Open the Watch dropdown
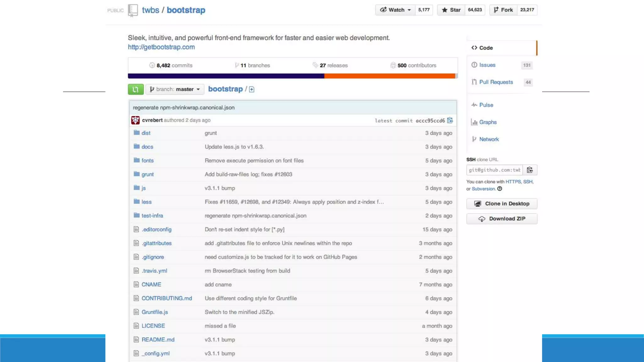 [395, 10]
